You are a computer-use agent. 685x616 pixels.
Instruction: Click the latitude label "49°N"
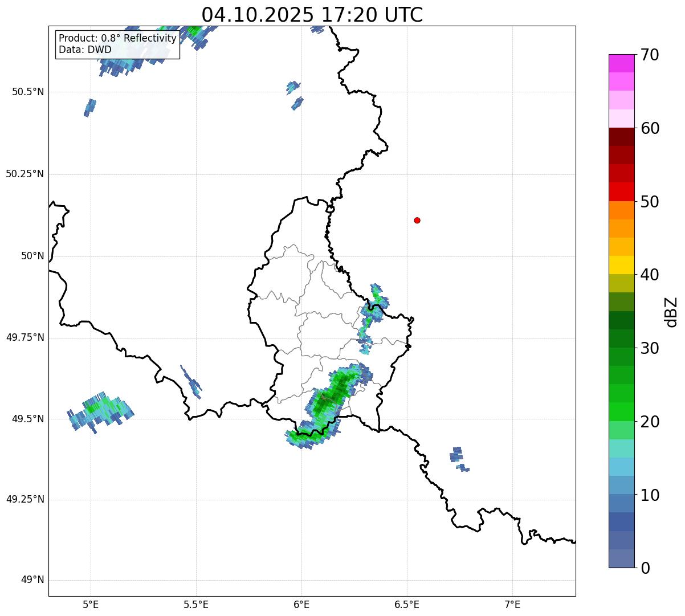(x=32, y=580)
